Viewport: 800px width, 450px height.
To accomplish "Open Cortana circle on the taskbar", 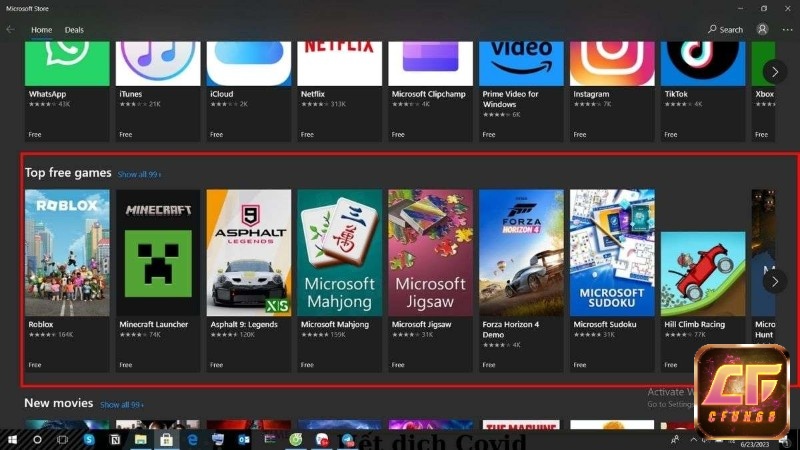I will 37,439.
